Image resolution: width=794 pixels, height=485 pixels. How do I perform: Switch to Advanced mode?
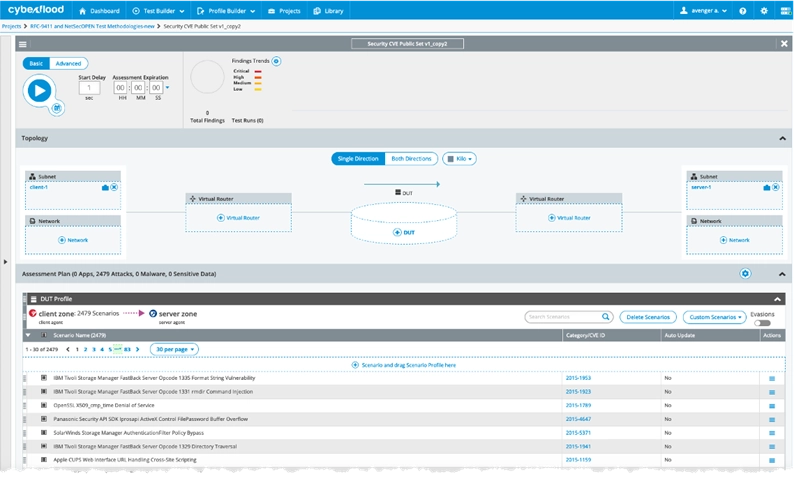coord(68,63)
